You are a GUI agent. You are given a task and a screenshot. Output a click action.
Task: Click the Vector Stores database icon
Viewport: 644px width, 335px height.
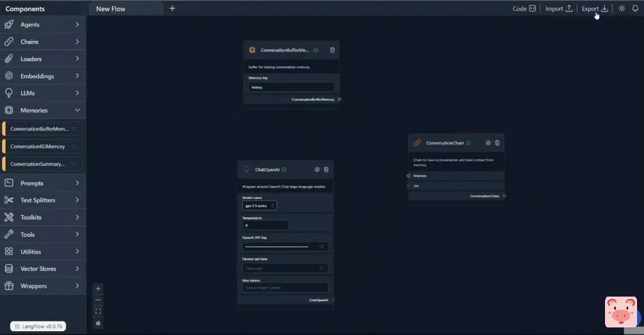pos(9,269)
